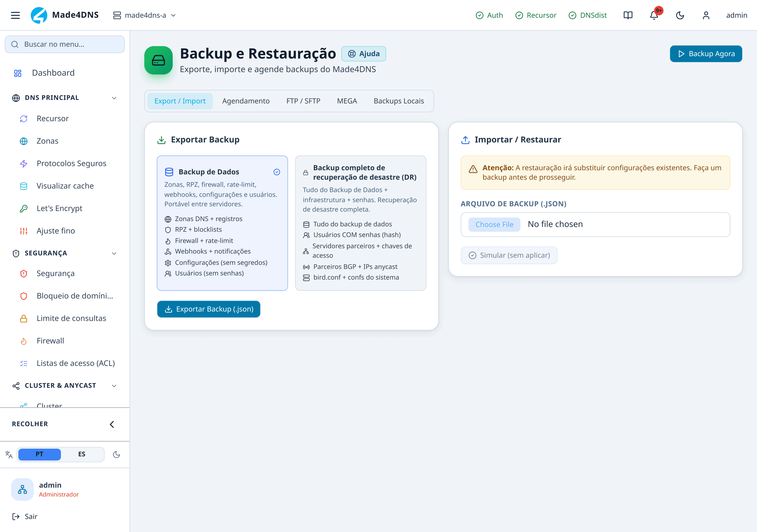Open the made4dns-a server dropdown

click(x=145, y=15)
